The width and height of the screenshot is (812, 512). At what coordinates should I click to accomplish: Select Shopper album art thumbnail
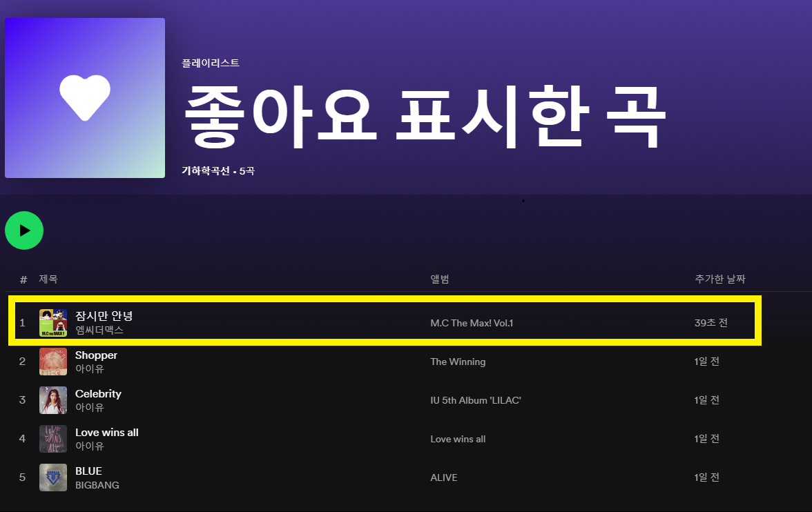click(52, 362)
